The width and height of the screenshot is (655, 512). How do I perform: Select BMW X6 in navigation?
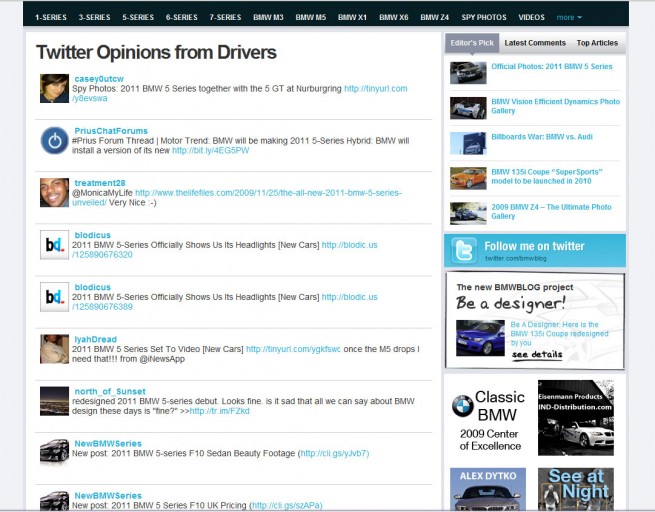(x=394, y=17)
